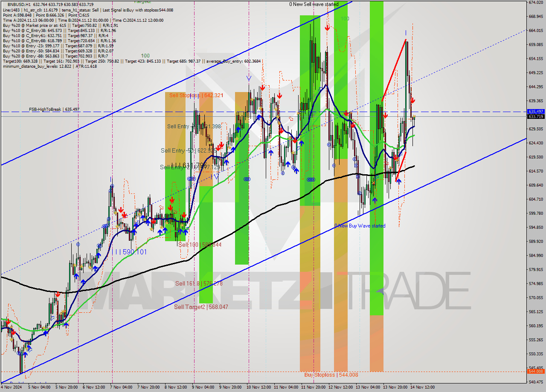Select the 'Buy %10 @ Entry -23: 599.177' line
Screen dimensions: 546x392
[x=58, y=46]
